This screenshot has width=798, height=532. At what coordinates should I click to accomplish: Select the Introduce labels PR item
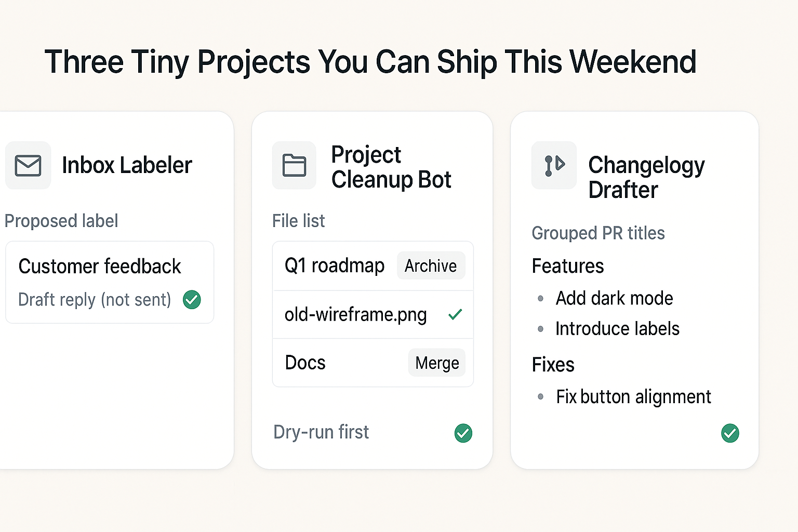617,329
